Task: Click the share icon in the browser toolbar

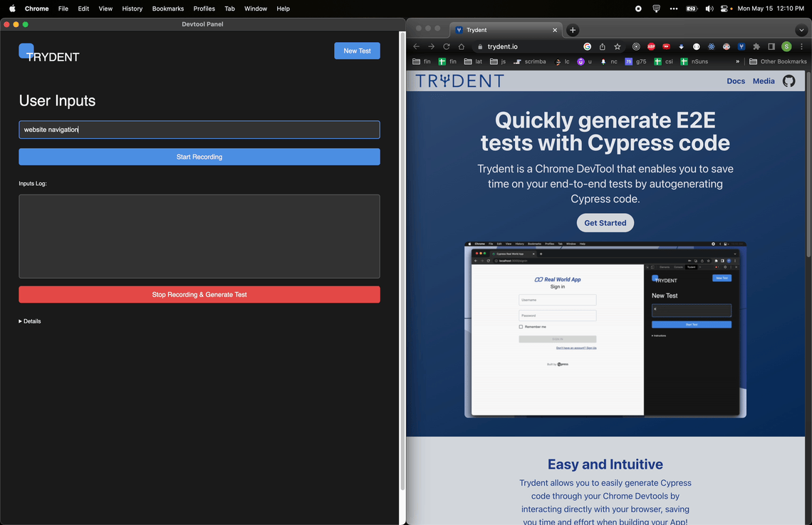Action: click(603, 46)
